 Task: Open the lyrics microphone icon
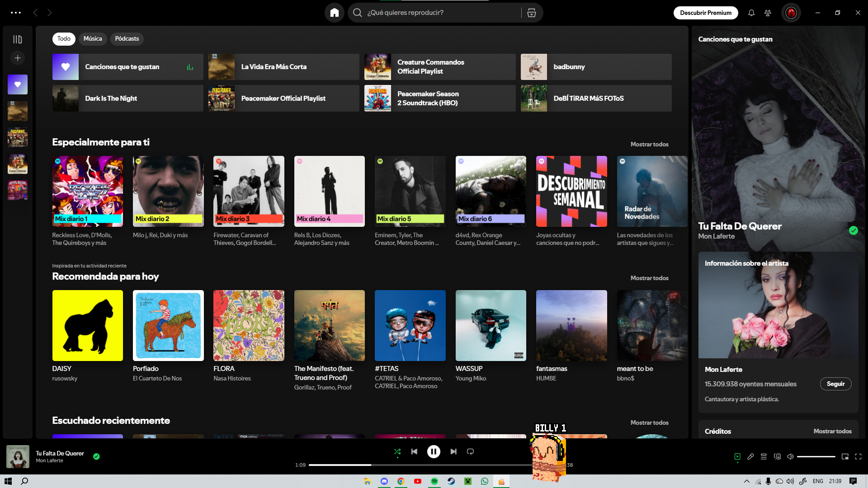(x=750, y=456)
